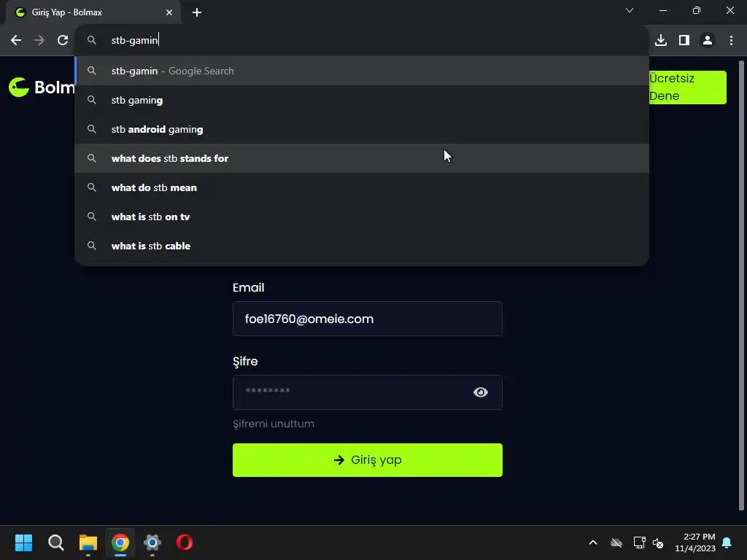The width and height of the screenshot is (747, 560).
Task: Open a new browser tab
Action: pyautogui.click(x=197, y=12)
